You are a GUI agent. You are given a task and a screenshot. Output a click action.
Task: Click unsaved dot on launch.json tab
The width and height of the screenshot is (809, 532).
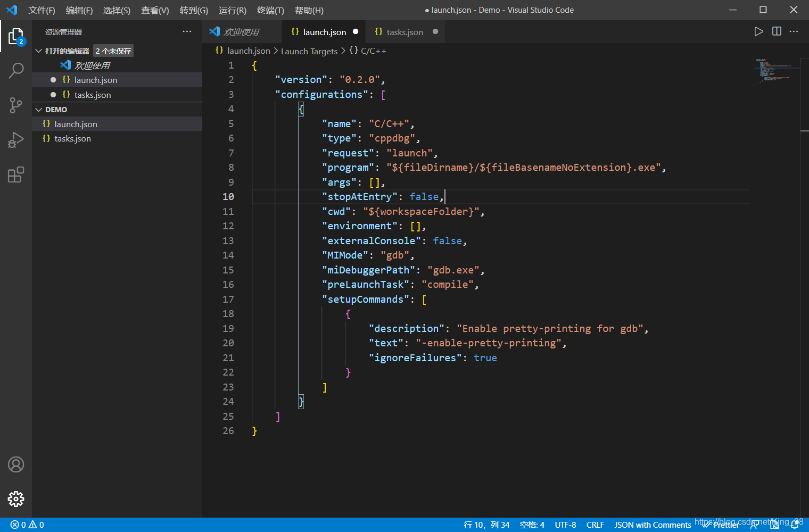(356, 32)
